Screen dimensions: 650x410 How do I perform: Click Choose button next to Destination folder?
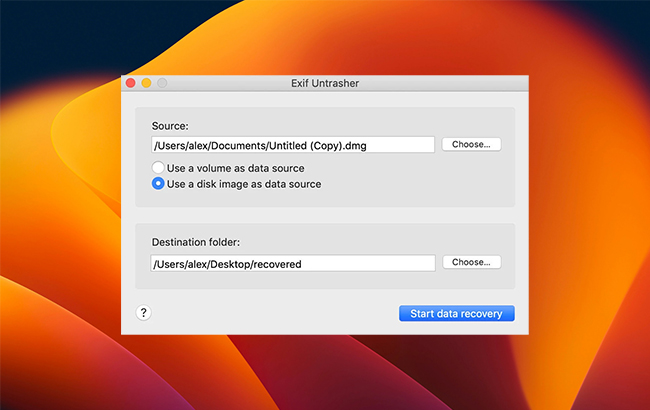pos(472,262)
